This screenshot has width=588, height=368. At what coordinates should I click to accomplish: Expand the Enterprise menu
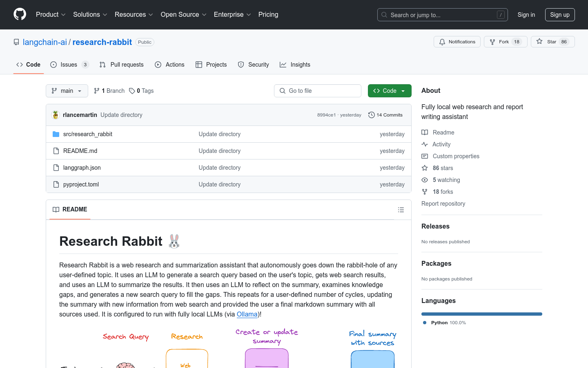(x=232, y=14)
